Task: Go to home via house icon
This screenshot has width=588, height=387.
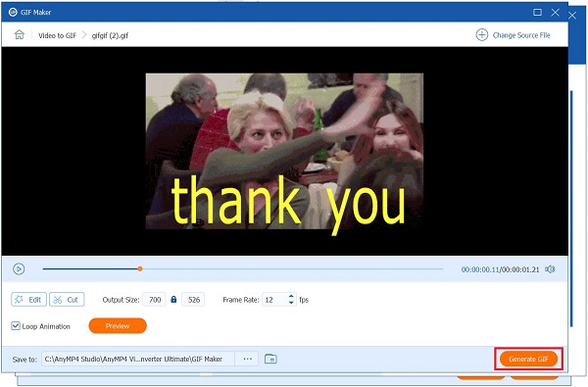Action: click(20, 35)
